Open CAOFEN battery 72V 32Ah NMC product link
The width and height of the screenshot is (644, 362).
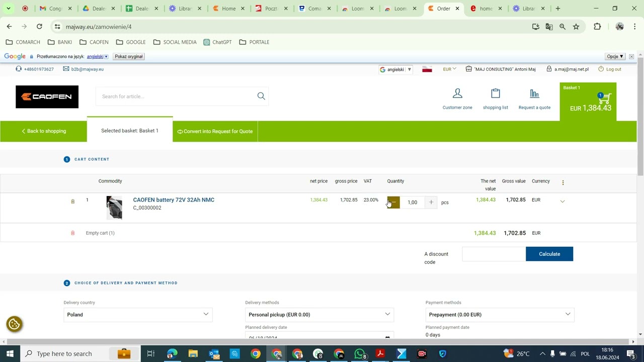[174, 200]
